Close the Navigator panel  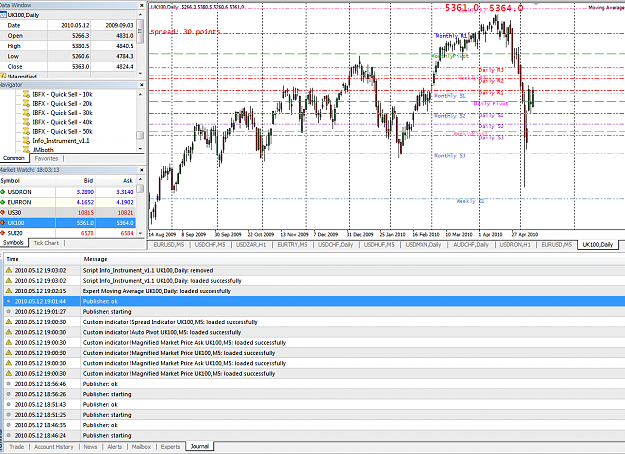[142, 85]
